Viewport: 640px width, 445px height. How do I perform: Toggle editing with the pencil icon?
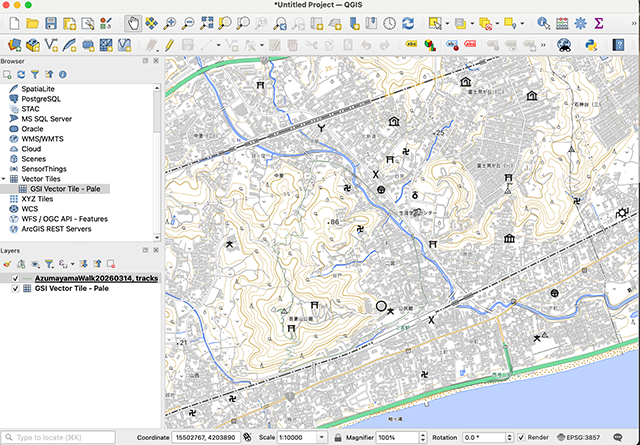coord(169,44)
